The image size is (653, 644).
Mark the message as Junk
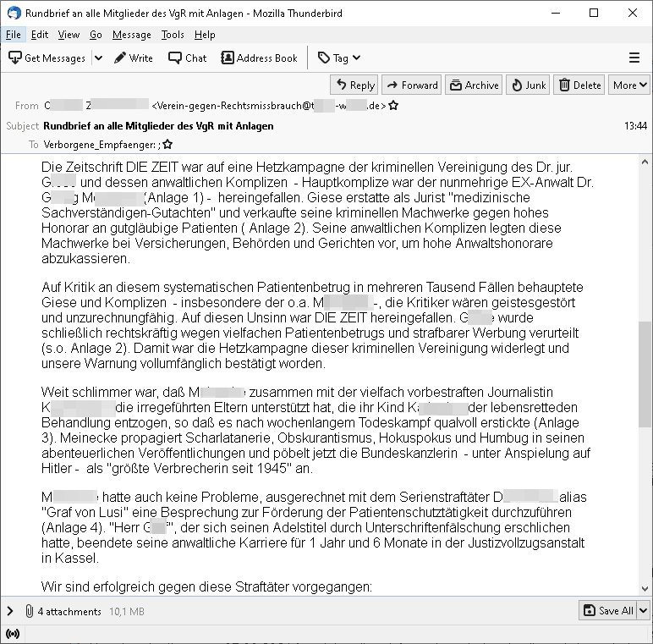click(529, 85)
